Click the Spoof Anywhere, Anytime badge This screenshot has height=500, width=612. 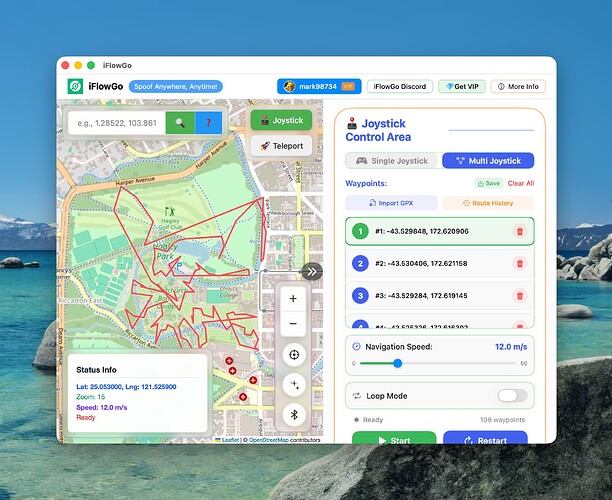click(176, 86)
